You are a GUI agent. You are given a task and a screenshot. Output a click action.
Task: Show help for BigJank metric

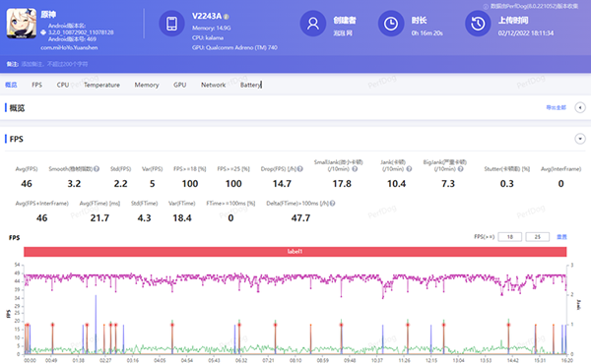(461, 169)
